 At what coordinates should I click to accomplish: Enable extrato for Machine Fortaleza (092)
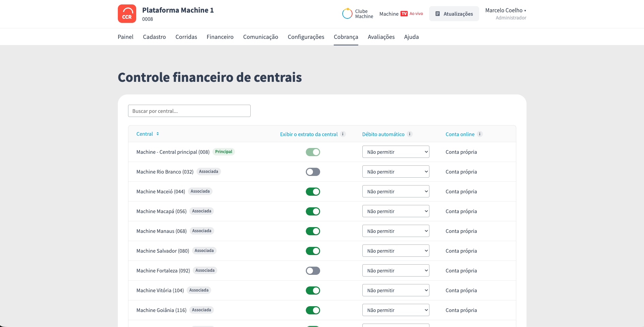(313, 271)
